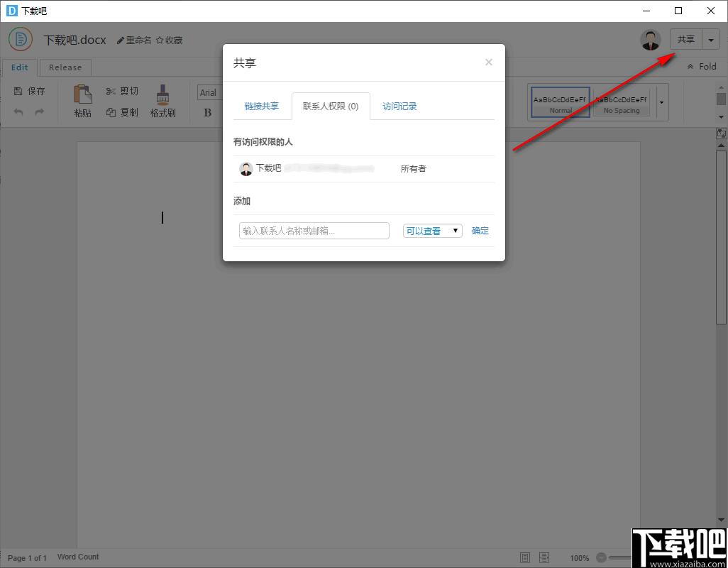This screenshot has width=728, height=568.
Task: Switch to the single page layout view icon
Action: 525,557
